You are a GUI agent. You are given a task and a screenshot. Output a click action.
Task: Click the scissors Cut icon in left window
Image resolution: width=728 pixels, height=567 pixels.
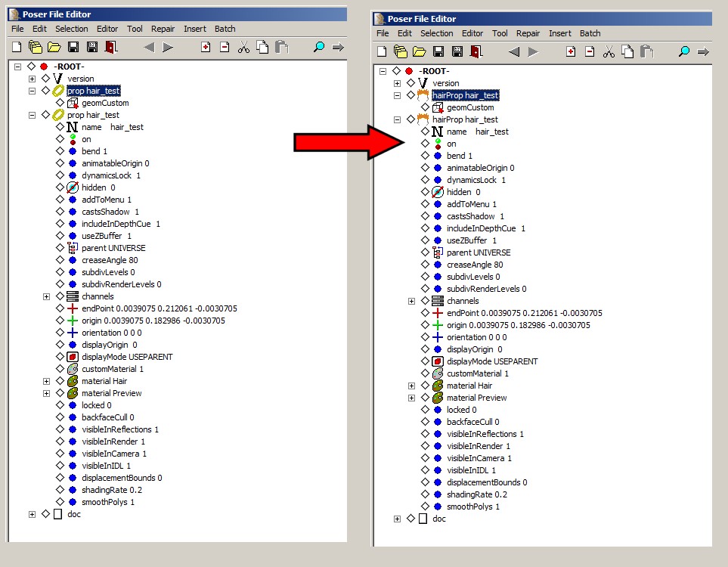click(x=243, y=47)
